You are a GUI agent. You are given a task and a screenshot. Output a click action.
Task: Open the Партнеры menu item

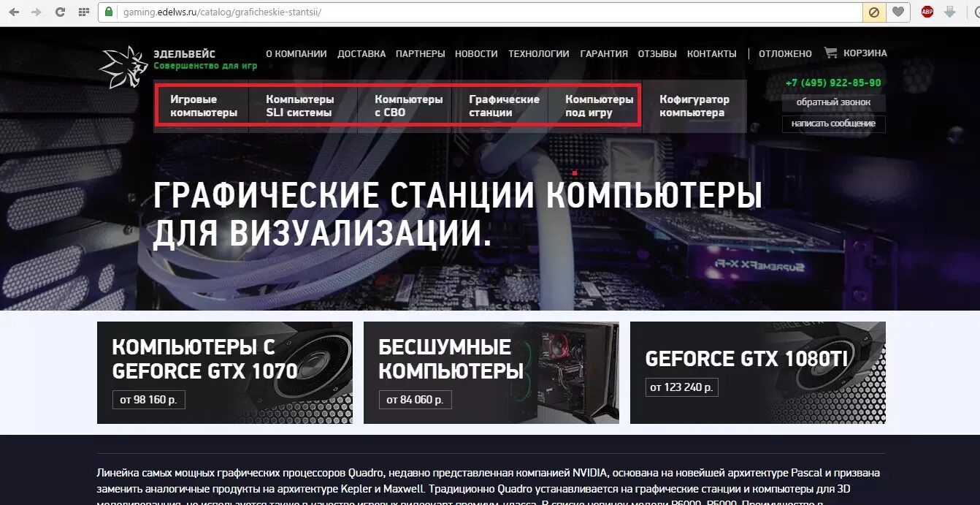420,53
